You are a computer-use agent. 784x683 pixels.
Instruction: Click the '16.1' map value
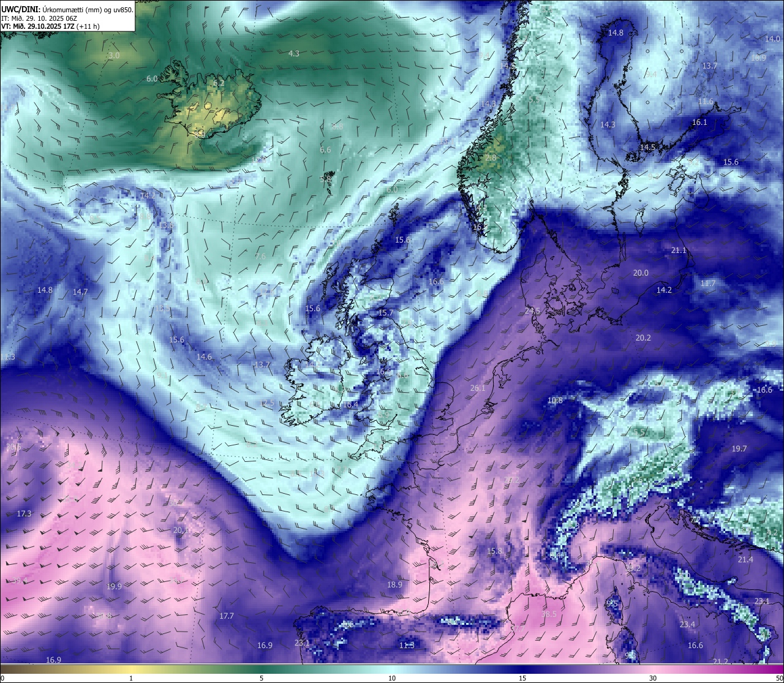pyautogui.click(x=699, y=123)
